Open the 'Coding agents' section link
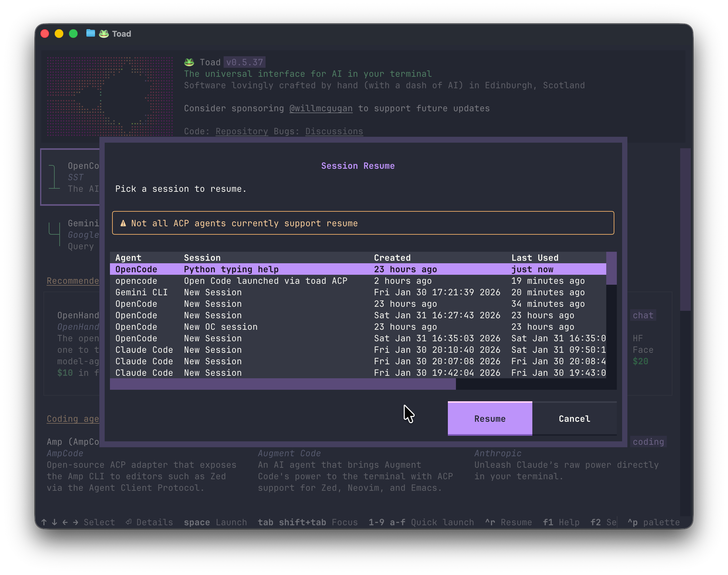Viewport: 728px width, 575px height. pos(73,418)
